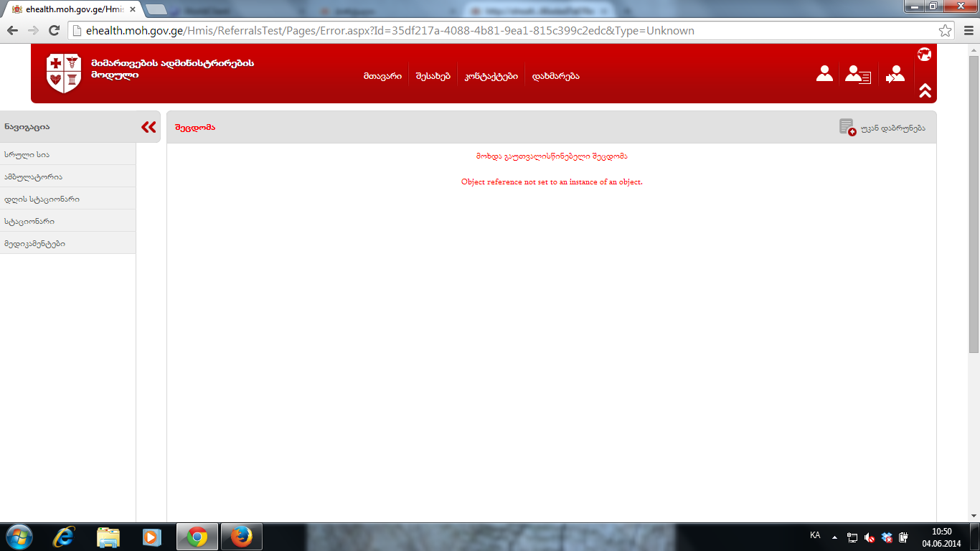
Task: Collapse the ნავიგაცია sidebar with double chevron
Action: coord(149,127)
